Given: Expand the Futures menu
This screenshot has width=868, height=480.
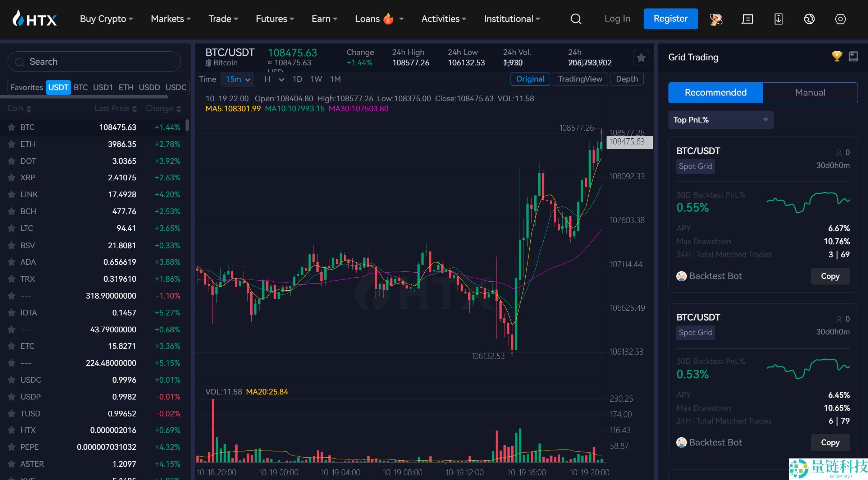Looking at the screenshot, I should pos(275,19).
